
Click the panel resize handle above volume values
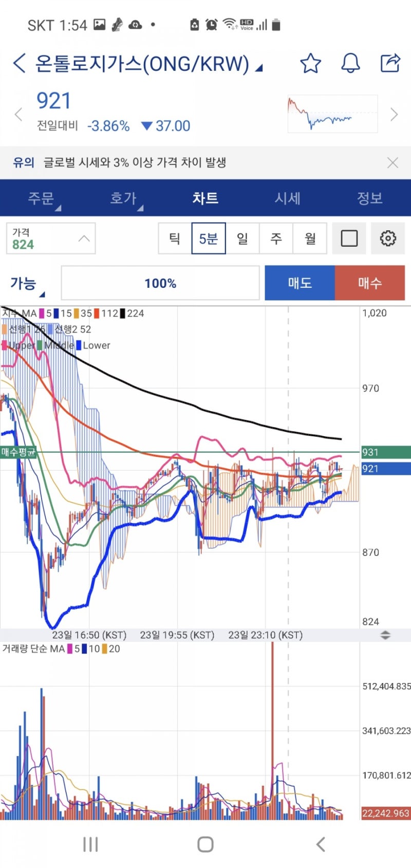click(385, 635)
